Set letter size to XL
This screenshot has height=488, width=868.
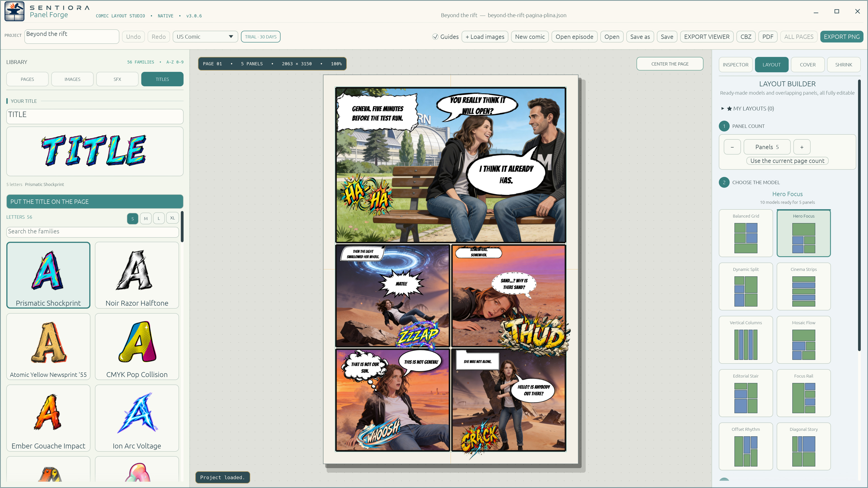click(x=172, y=218)
